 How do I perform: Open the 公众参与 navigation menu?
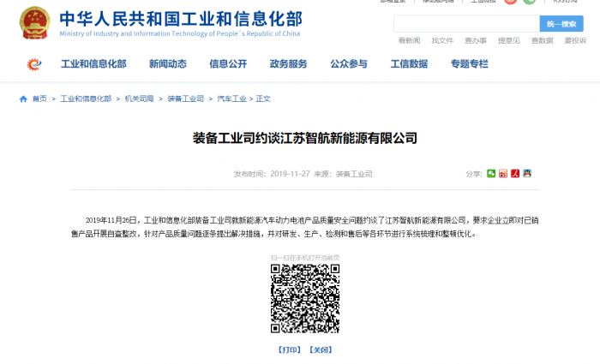pos(349,64)
